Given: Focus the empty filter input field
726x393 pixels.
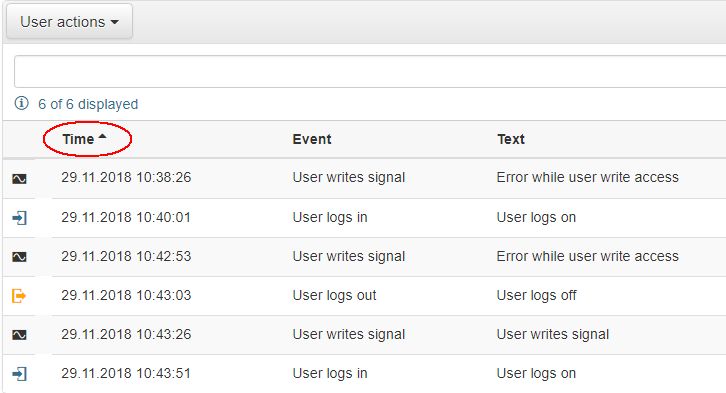Looking at the screenshot, I should point(370,71).
